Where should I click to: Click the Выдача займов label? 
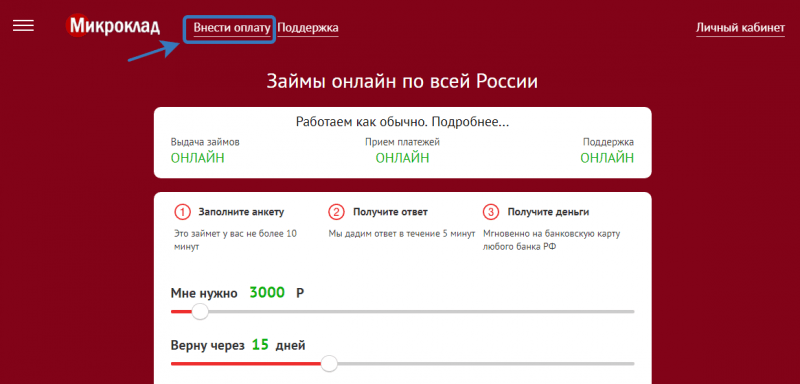tap(205, 142)
